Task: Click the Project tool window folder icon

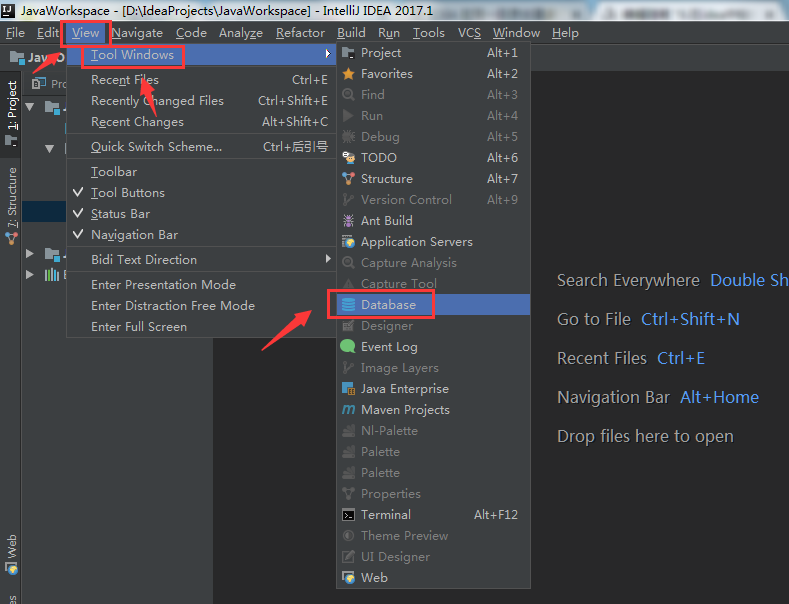Action: click(x=348, y=53)
